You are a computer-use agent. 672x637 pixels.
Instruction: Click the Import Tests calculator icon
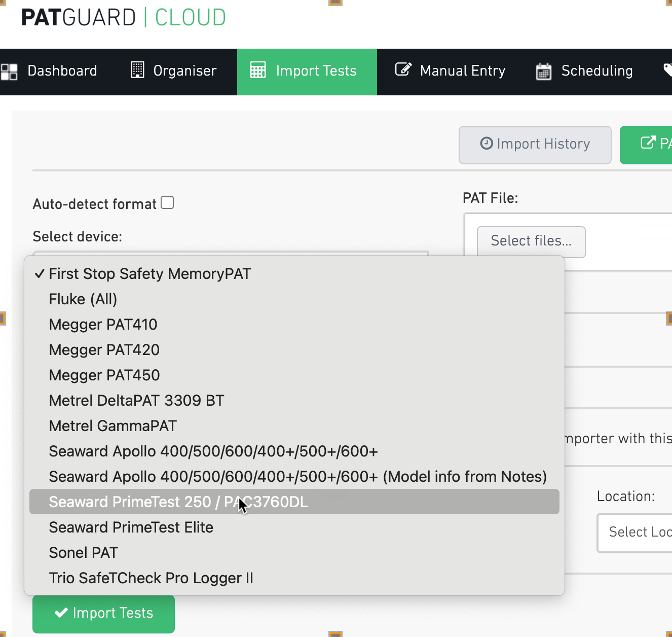(258, 70)
